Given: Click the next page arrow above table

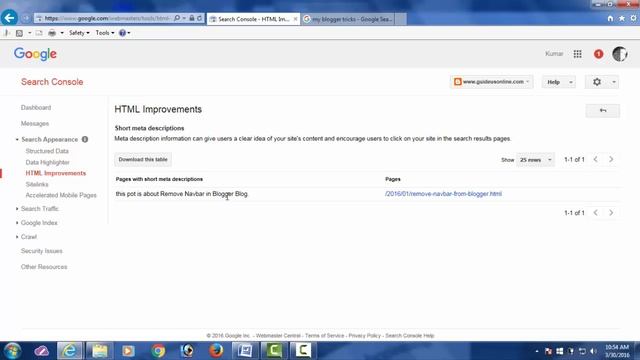Looking at the screenshot, I should click(611, 159).
